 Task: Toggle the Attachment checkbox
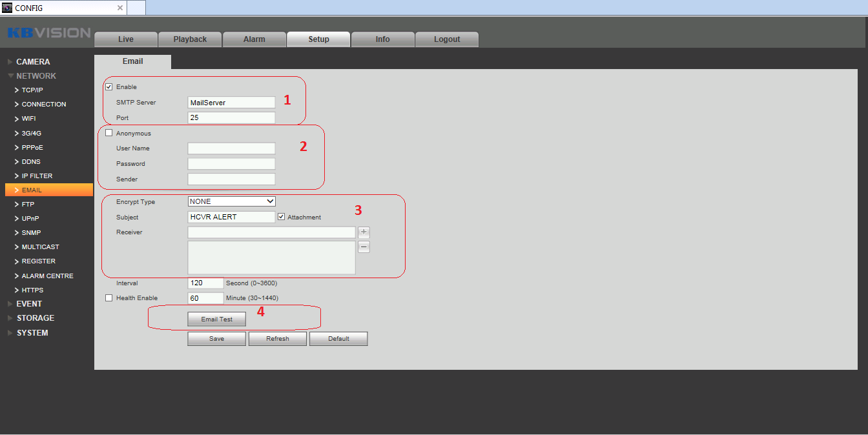click(x=281, y=217)
